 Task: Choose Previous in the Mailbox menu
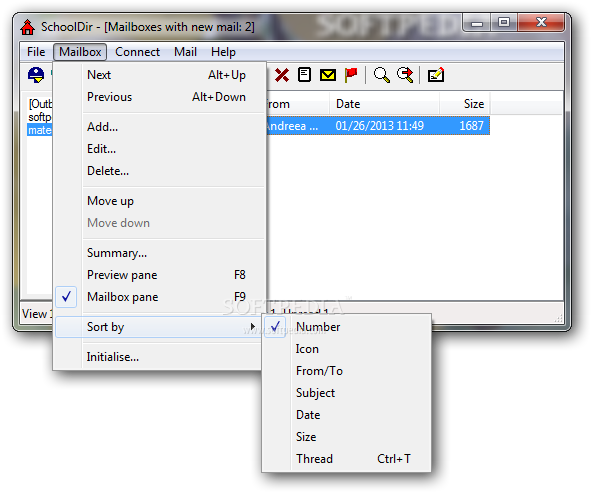click(160, 97)
